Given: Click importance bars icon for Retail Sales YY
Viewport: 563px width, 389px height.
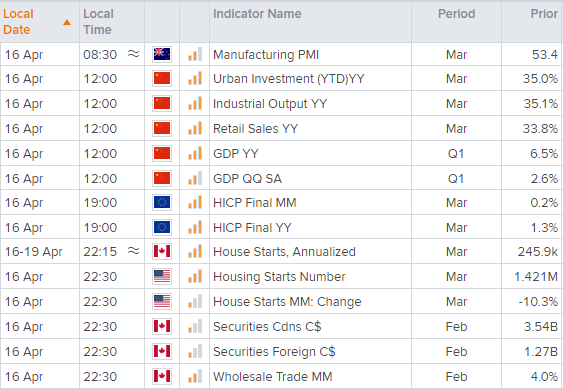Looking at the screenshot, I should point(195,128).
